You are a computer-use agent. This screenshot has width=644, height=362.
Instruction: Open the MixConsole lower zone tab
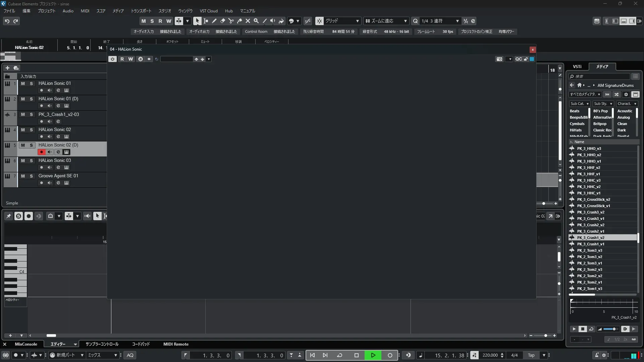point(26,344)
